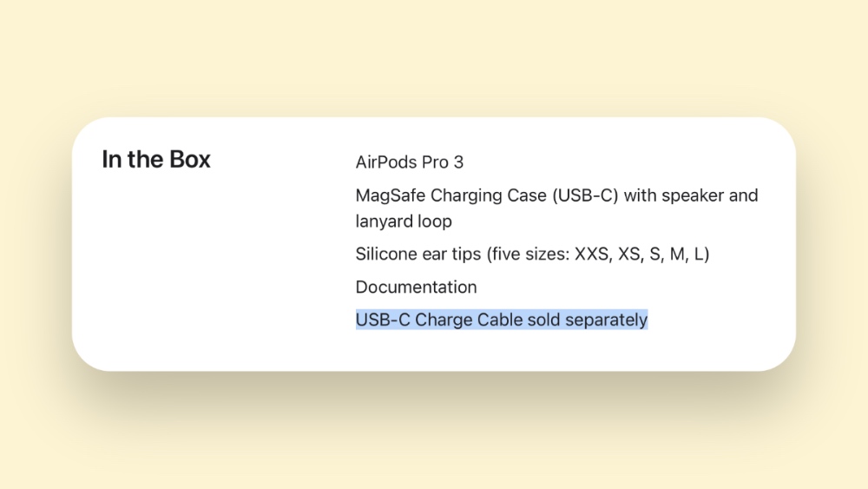
Task: Click the "In the Box" heading
Action: 156,160
